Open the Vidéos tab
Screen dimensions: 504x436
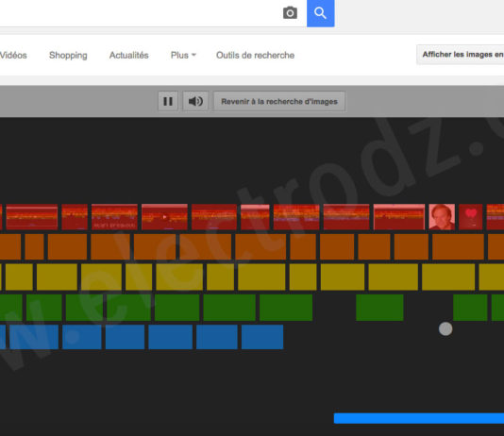pyautogui.click(x=13, y=56)
